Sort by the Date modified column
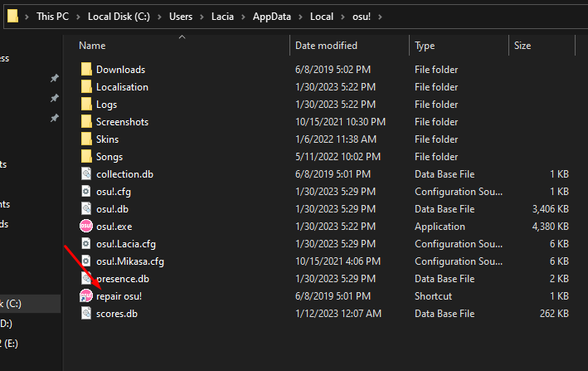Image resolution: width=588 pixels, height=371 pixels. 326,46
